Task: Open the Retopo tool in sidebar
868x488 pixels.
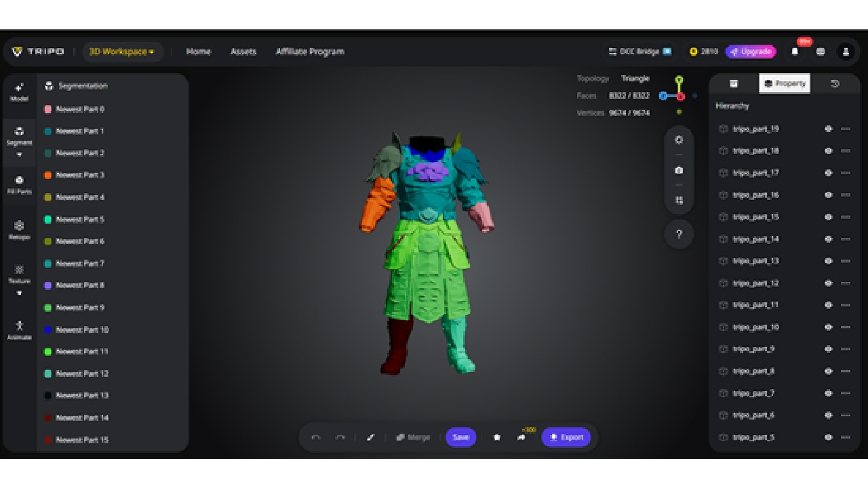Action: point(19,229)
